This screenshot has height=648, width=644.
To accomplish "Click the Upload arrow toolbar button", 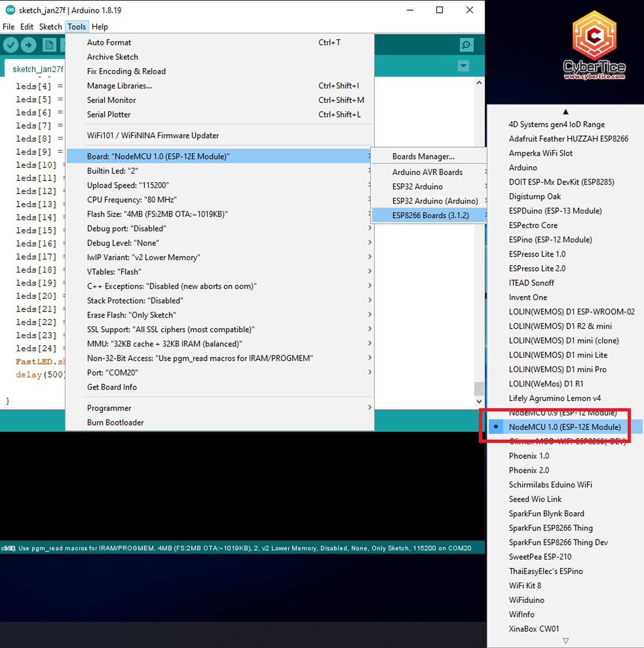I will click(x=29, y=45).
